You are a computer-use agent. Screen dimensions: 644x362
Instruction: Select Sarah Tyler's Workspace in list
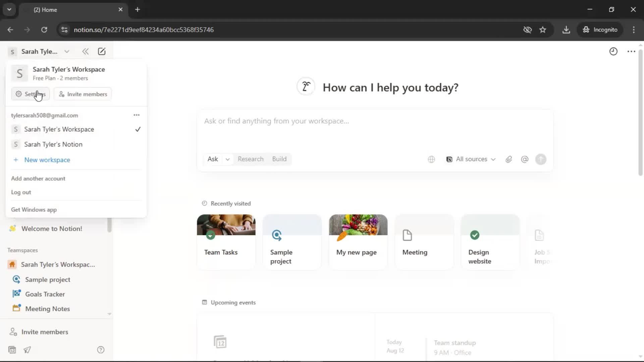[76, 129]
